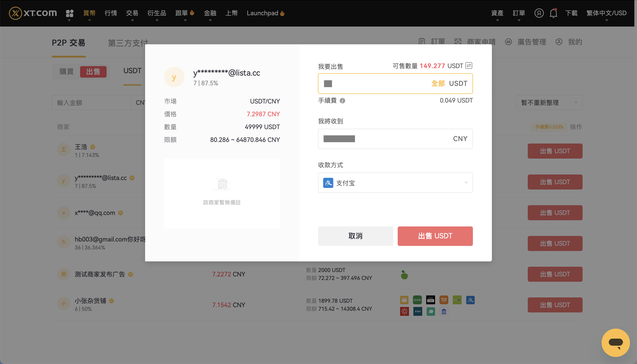
Task: Select the USDT coin tab
Action: [132, 71]
